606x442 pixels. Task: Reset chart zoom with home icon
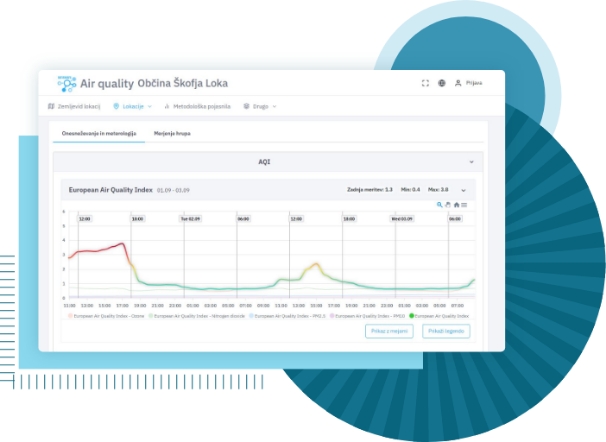pyautogui.click(x=456, y=204)
